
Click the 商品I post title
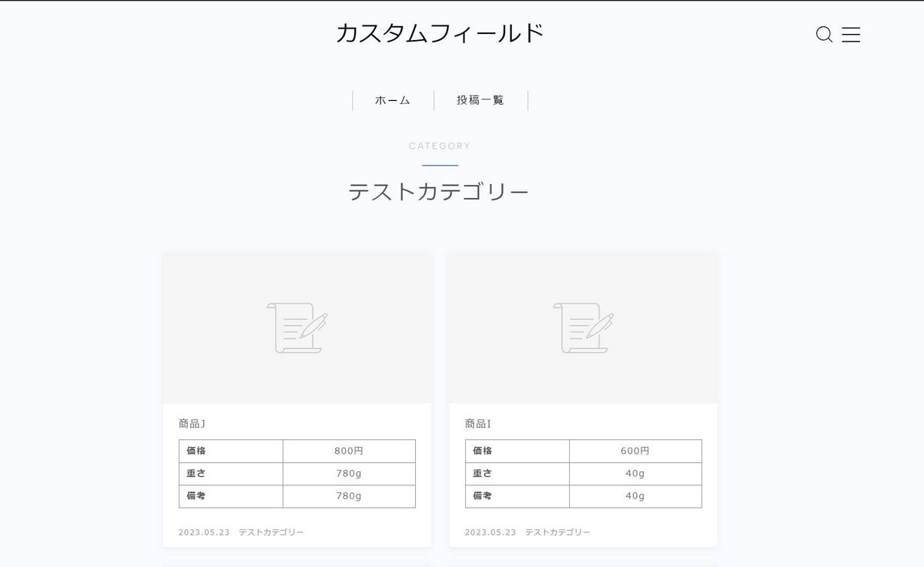tap(478, 424)
